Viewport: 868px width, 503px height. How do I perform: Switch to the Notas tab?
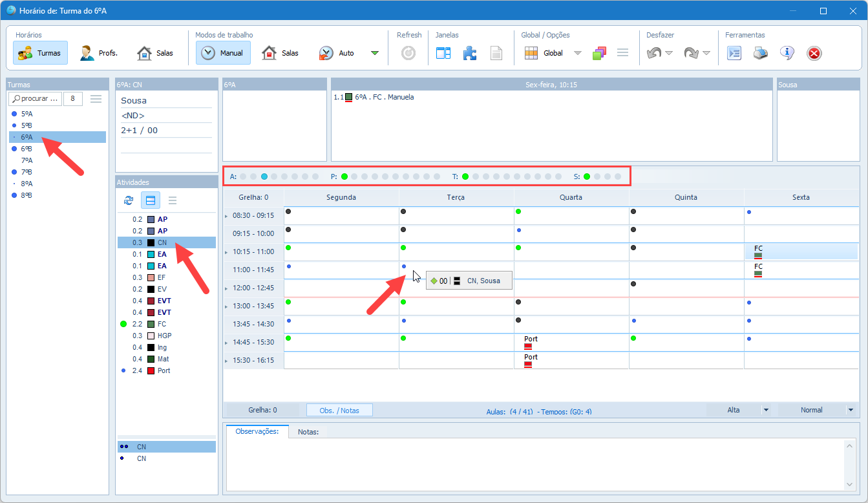coord(308,431)
